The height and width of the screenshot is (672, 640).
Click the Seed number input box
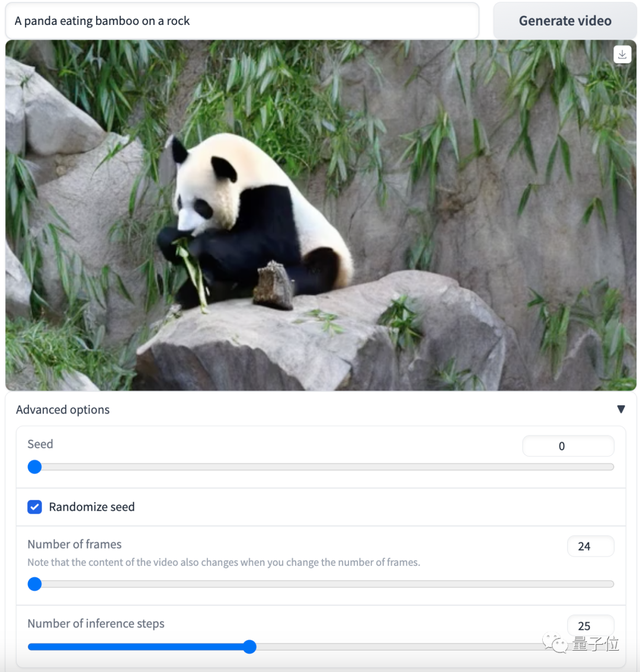[x=567, y=446]
